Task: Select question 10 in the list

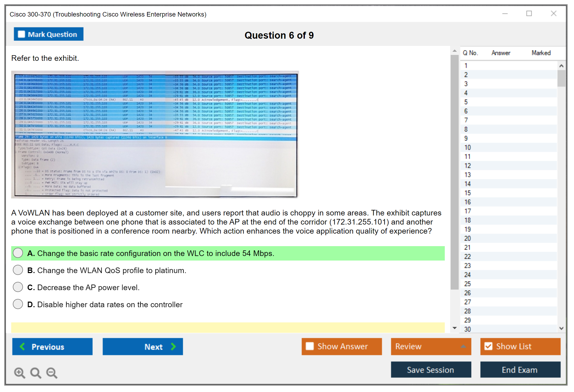Action: pos(467,147)
